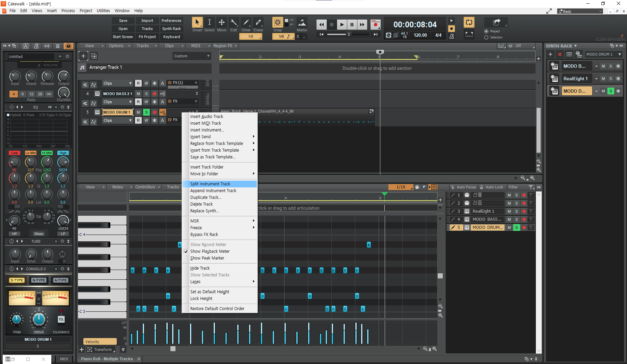Open the track pane duplicate-track icon
The width and height of the screenshot is (627, 364).
coord(94,56)
